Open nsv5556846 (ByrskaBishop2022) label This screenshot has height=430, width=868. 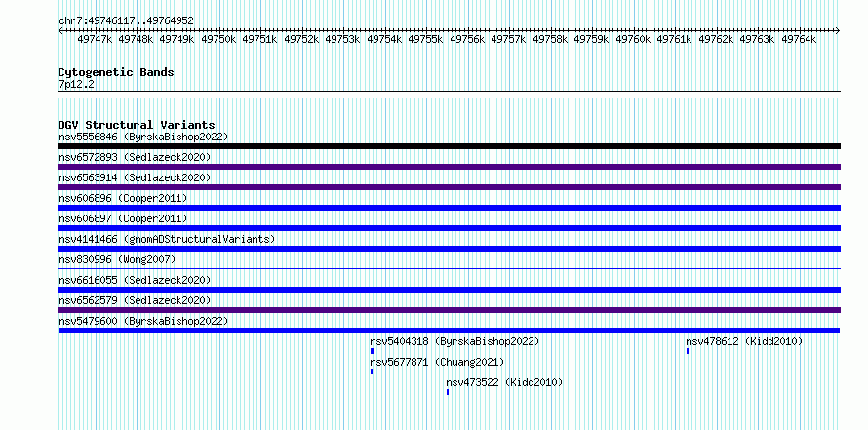pos(143,137)
